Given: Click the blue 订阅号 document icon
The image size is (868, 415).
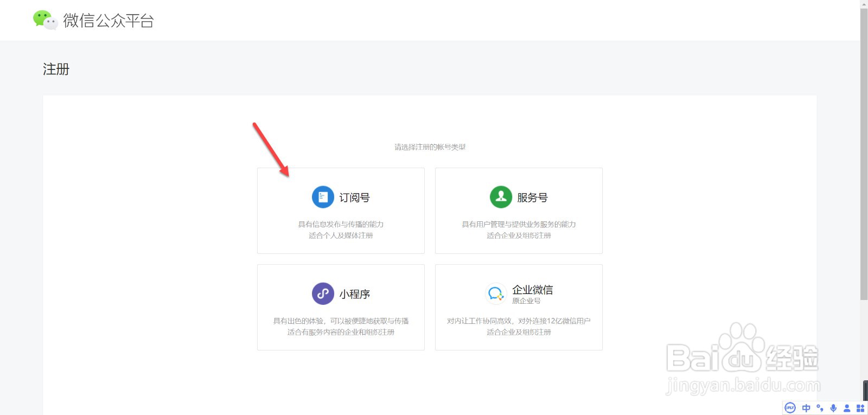Looking at the screenshot, I should [x=323, y=197].
